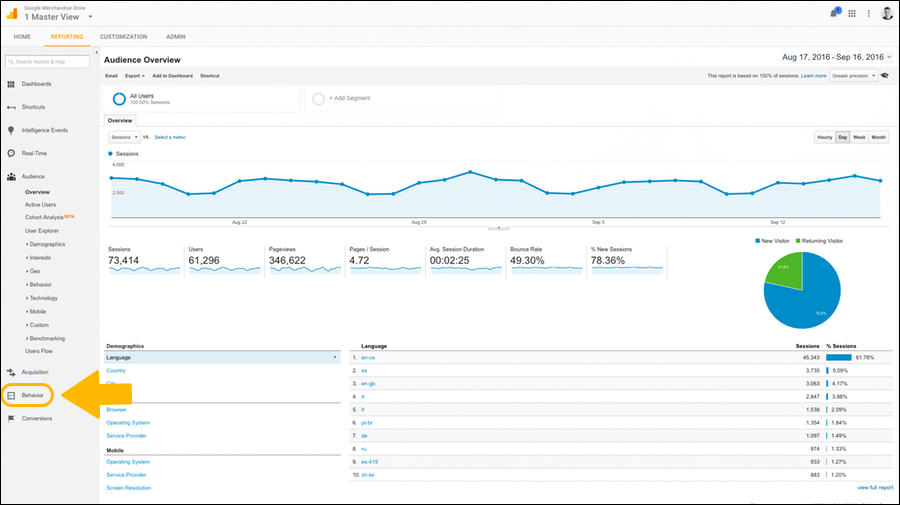The width and height of the screenshot is (900, 505).
Task: Open the 1 Master View account dropdown
Action: tap(58, 17)
